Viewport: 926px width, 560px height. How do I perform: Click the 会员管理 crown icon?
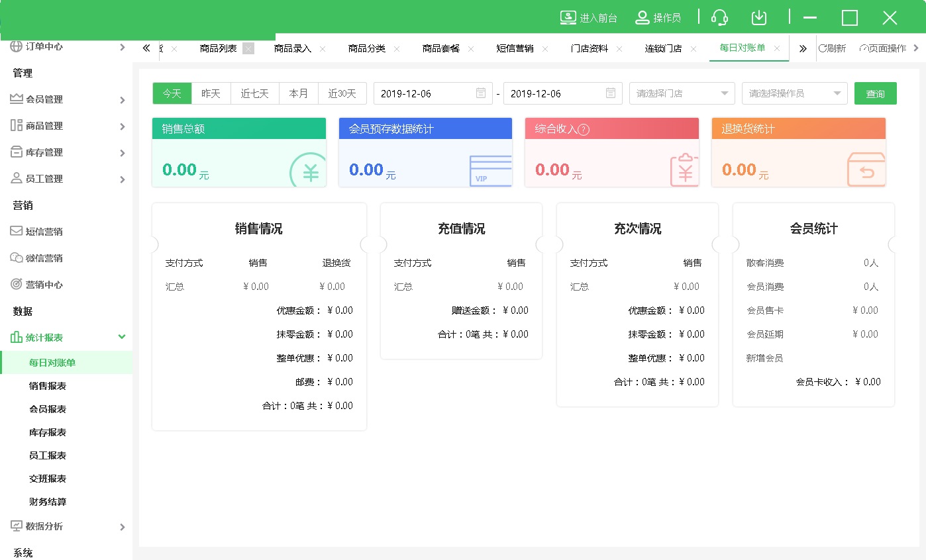(x=17, y=99)
